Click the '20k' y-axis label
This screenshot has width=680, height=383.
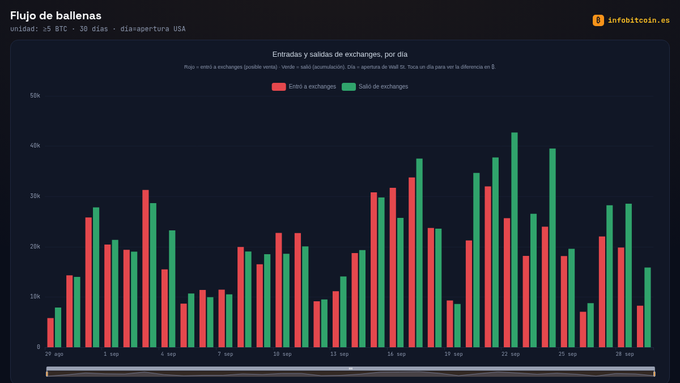pos(35,246)
